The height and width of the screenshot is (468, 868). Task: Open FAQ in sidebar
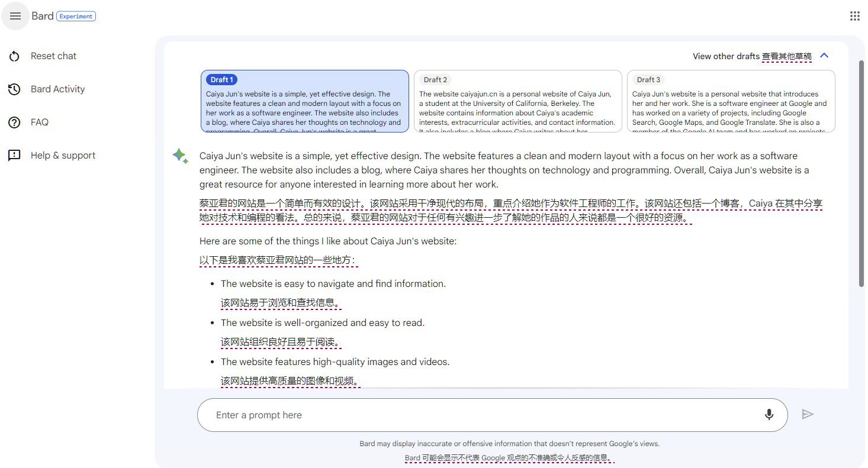point(40,122)
